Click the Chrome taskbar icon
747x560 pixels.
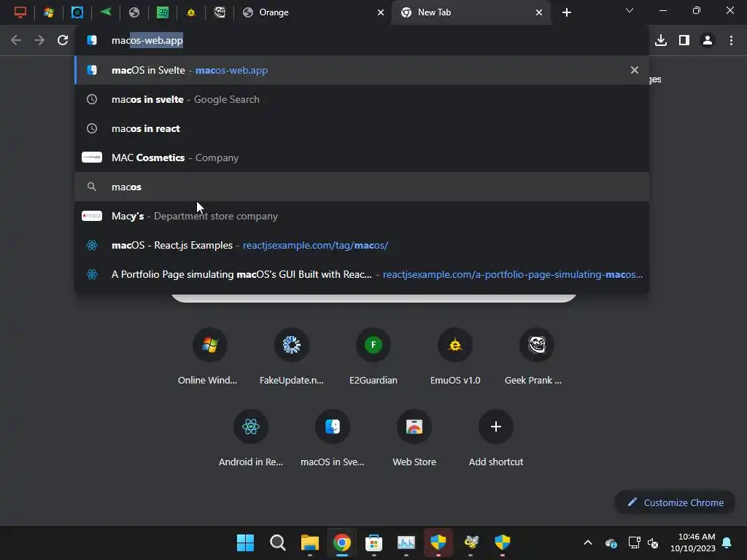[x=341, y=542]
